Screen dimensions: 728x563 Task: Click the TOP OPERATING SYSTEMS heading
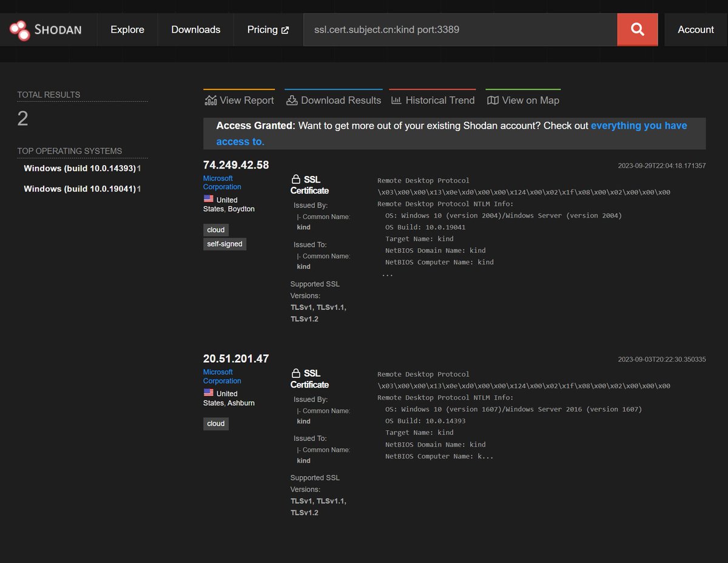pyautogui.click(x=69, y=151)
